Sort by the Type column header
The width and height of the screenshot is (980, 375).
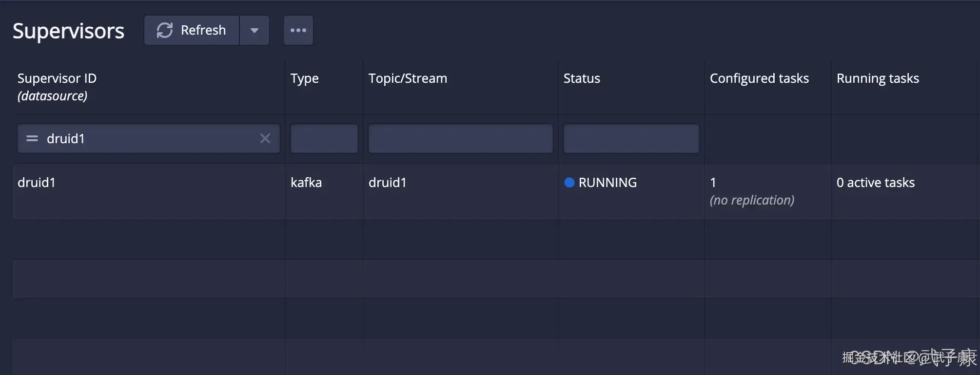pyautogui.click(x=305, y=79)
